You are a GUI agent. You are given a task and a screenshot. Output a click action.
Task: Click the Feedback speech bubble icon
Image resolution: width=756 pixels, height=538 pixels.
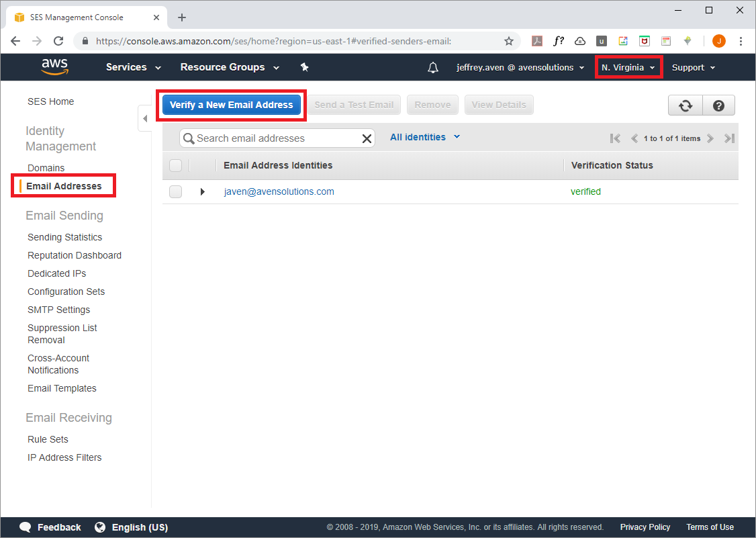pos(25,527)
